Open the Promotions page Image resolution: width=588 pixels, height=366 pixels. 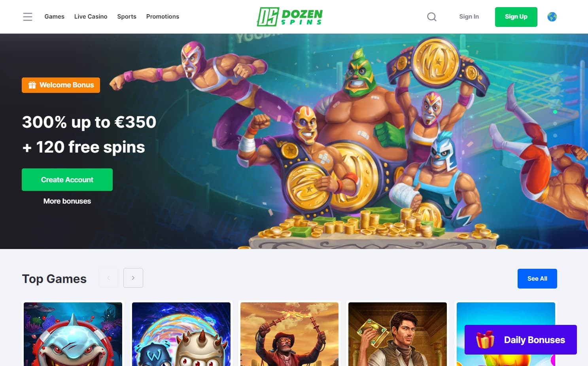(x=163, y=17)
